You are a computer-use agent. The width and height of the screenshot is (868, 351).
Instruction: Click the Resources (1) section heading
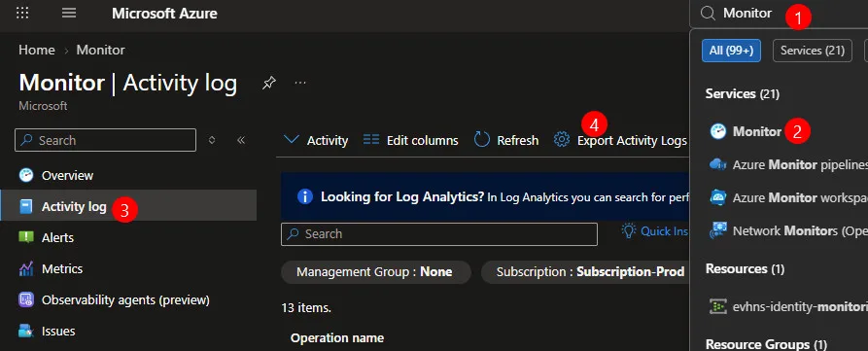tap(746, 269)
